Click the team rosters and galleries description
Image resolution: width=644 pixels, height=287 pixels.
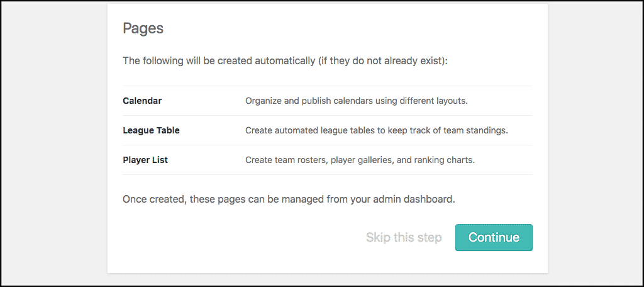360,160
